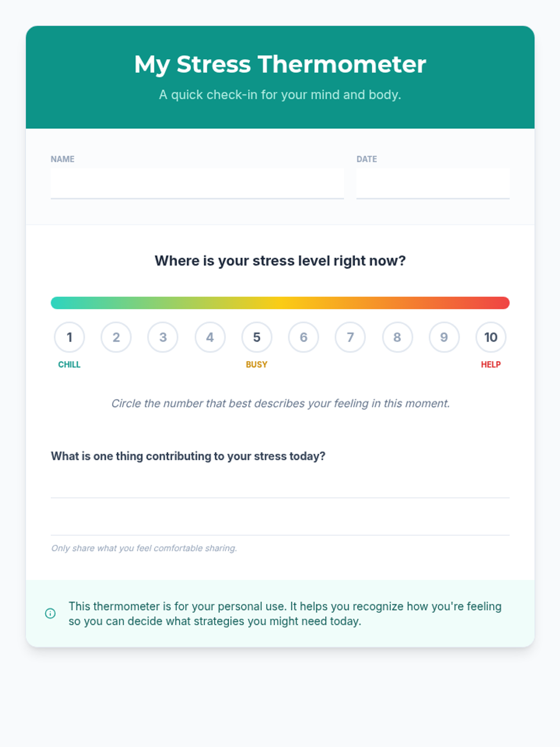Choose stress level 6
The width and height of the screenshot is (560, 747).
[x=303, y=337]
